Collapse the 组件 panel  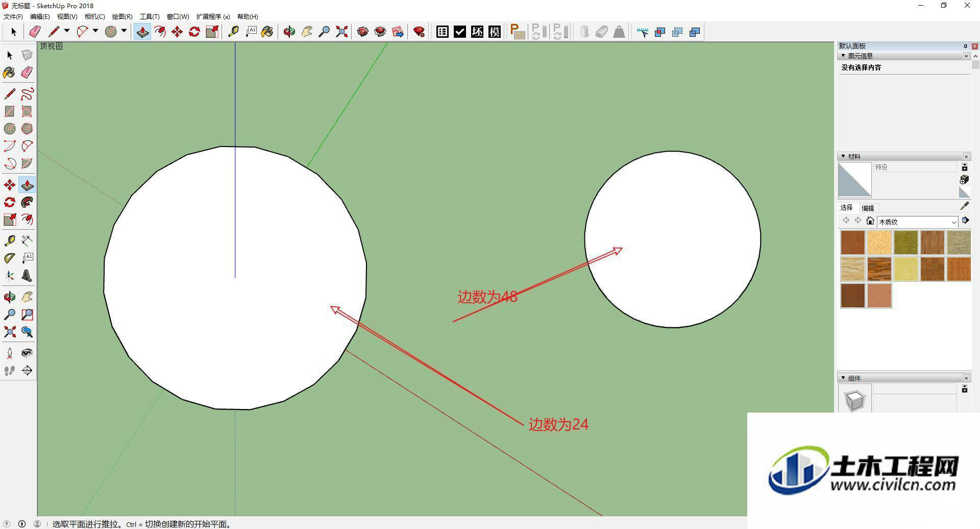843,378
